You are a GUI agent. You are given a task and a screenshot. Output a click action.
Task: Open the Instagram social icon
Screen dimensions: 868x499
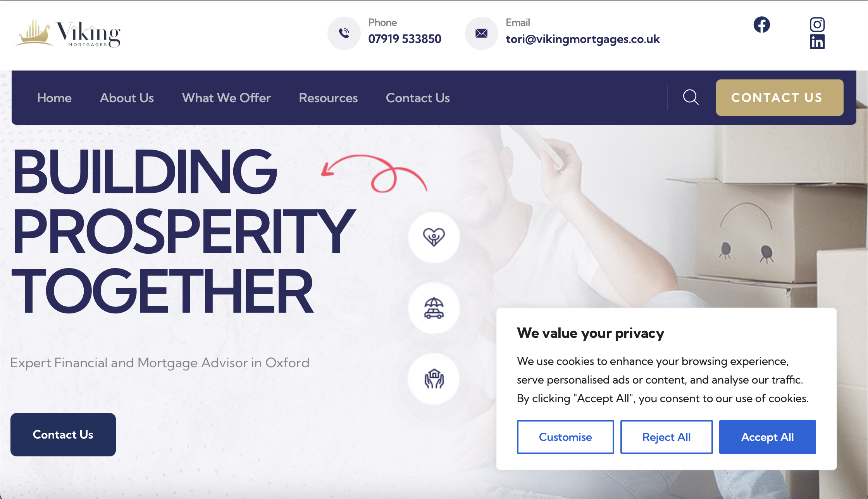(x=817, y=24)
